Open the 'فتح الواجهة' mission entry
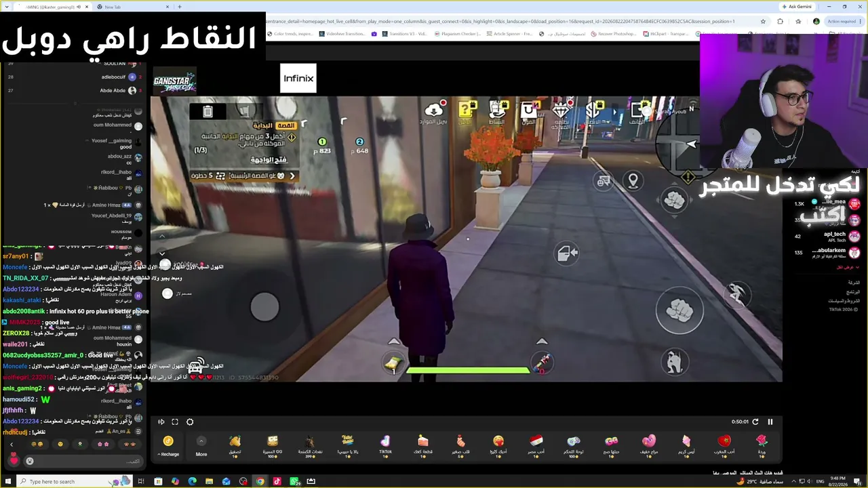Viewport: 868px width, 488px height. tap(269, 159)
